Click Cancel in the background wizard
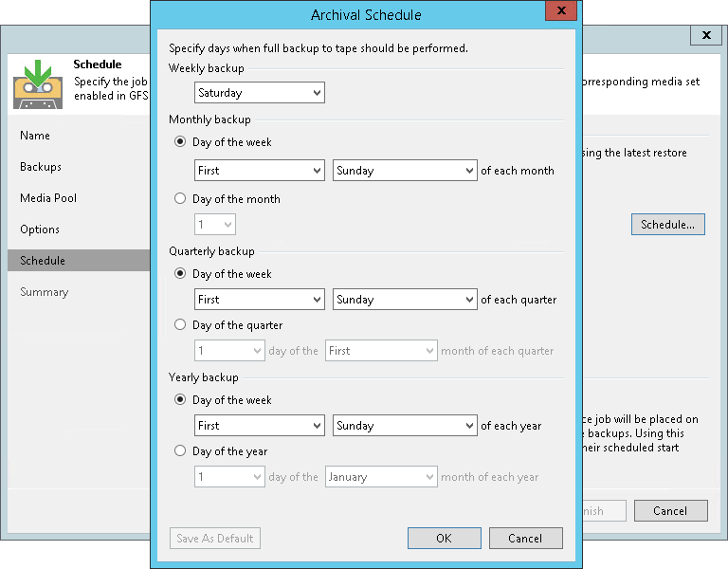 point(671,510)
